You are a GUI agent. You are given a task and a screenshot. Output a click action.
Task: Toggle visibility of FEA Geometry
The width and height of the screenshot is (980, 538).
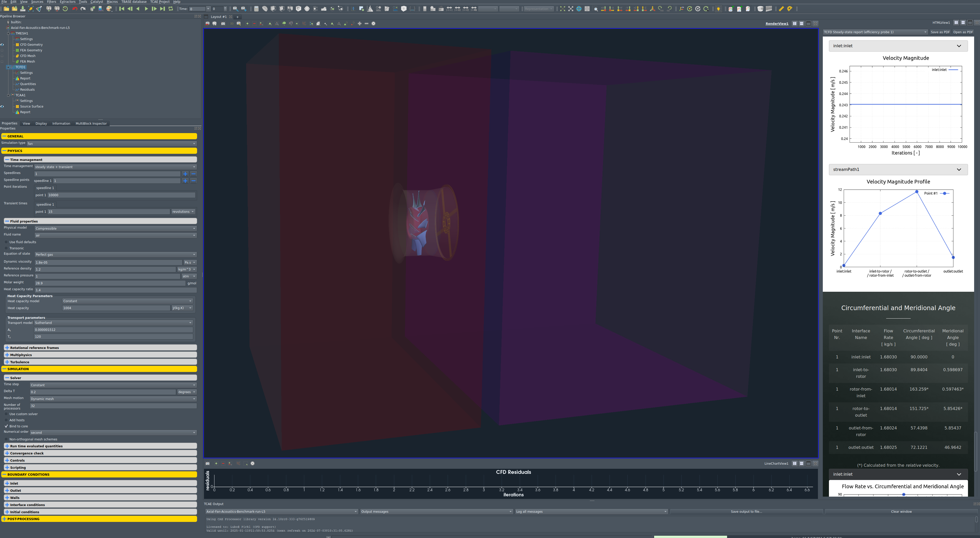[2, 50]
